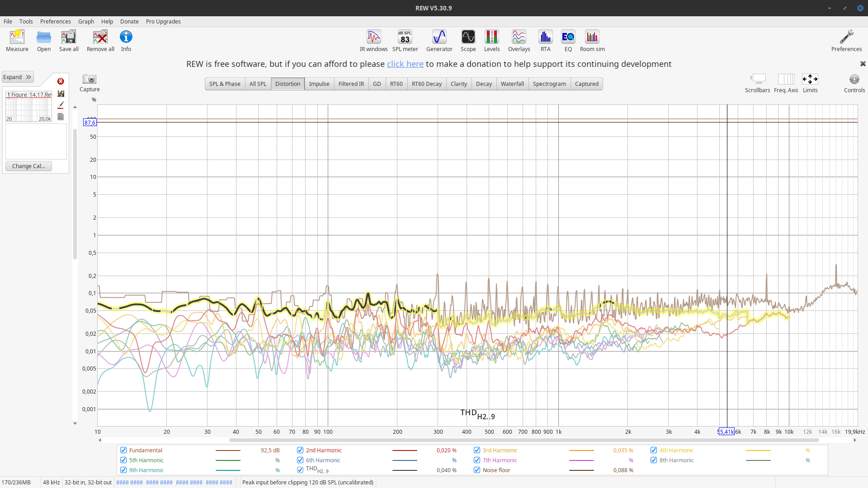
Task: Toggle the Freq. Axis mode
Action: (x=786, y=84)
